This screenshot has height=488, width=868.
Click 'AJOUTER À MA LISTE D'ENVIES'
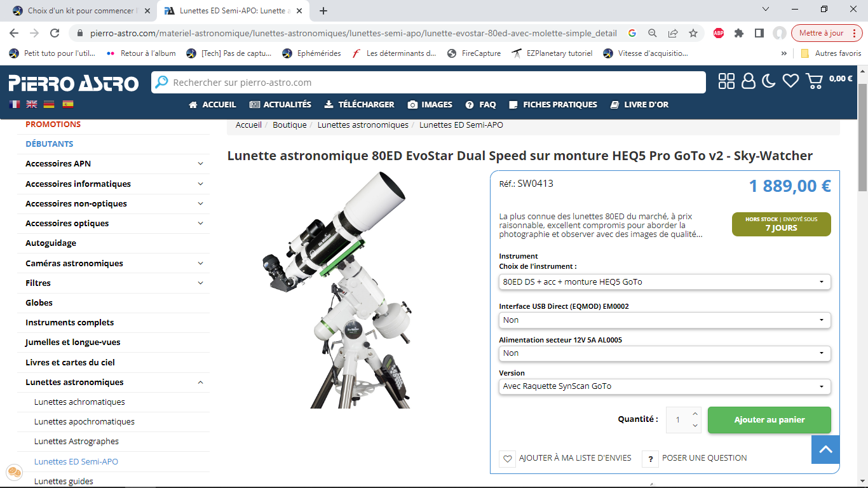click(566, 458)
